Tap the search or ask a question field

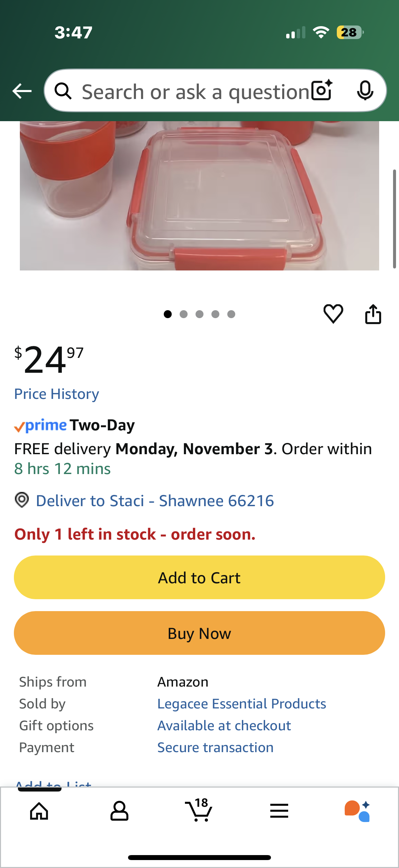pos(189,90)
